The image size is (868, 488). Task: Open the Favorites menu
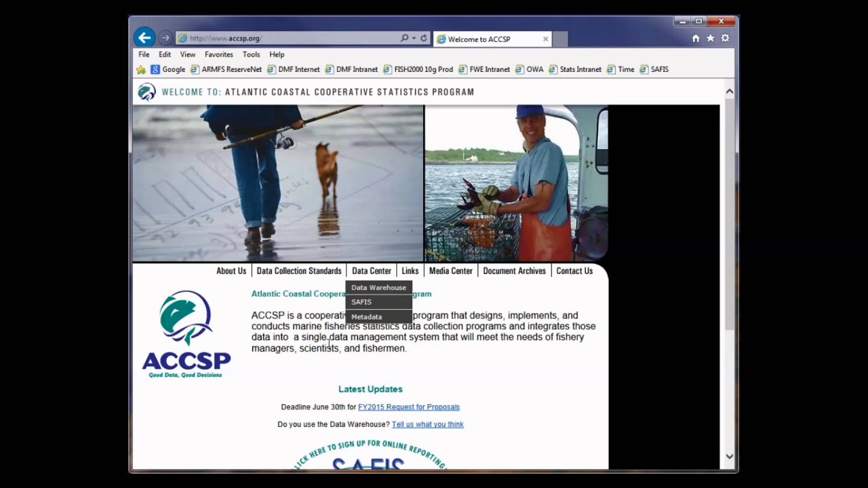(x=218, y=54)
